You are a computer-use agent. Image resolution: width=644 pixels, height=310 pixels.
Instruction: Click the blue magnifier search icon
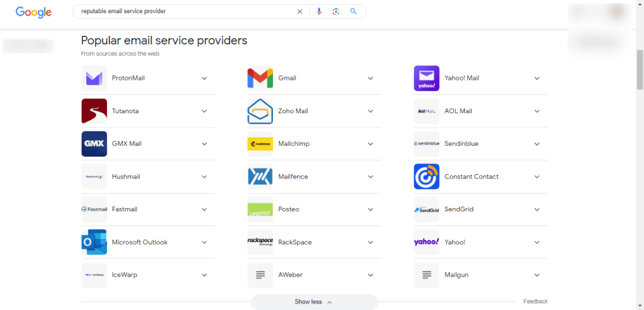pyautogui.click(x=353, y=11)
